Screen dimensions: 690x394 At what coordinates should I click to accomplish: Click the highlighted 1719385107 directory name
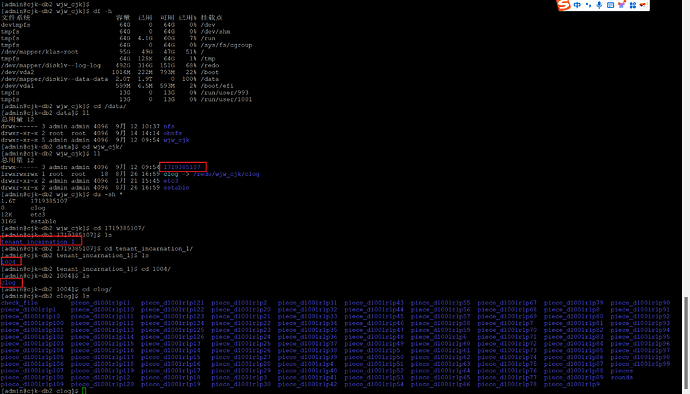(182, 167)
